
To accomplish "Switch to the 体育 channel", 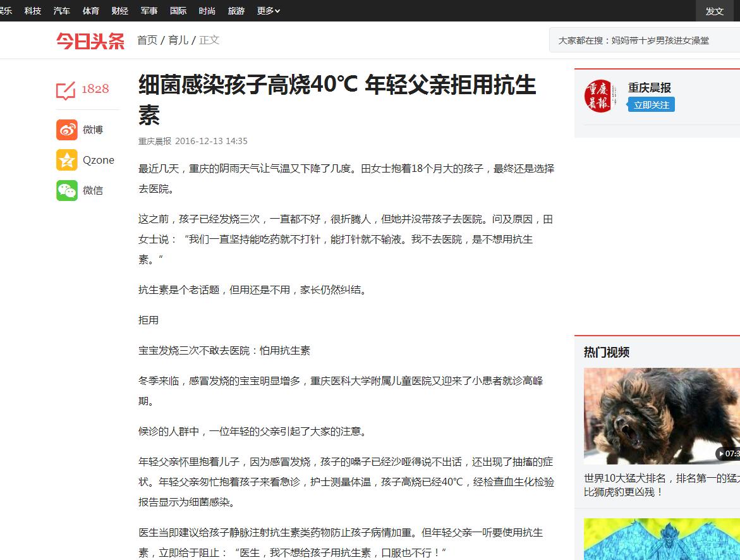I will 90,10.
